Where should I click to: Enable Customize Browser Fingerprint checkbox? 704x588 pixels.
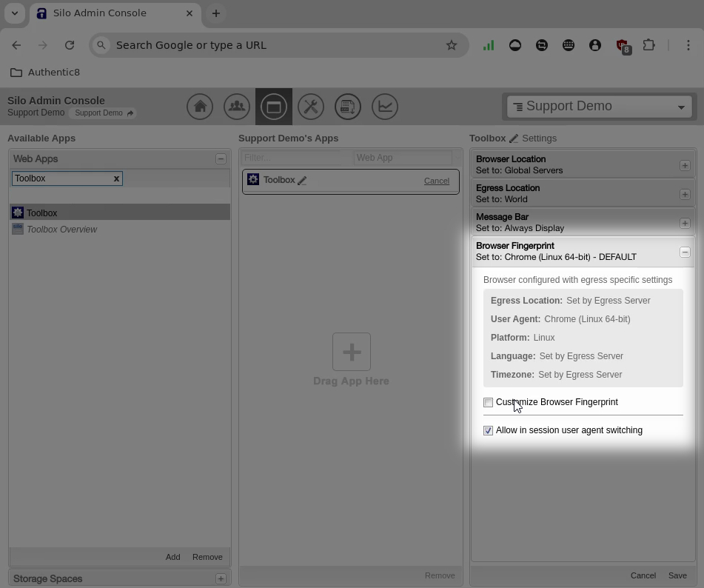point(488,402)
